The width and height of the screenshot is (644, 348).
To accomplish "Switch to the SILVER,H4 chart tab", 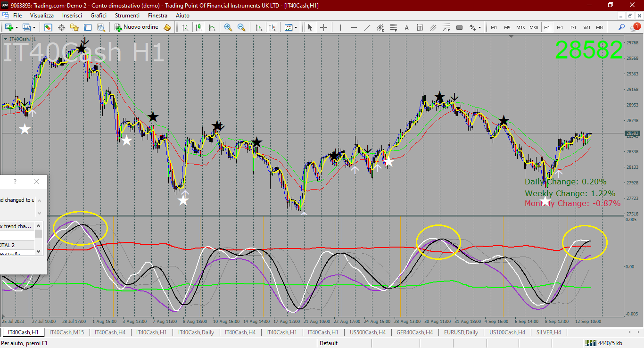I will 549,332.
